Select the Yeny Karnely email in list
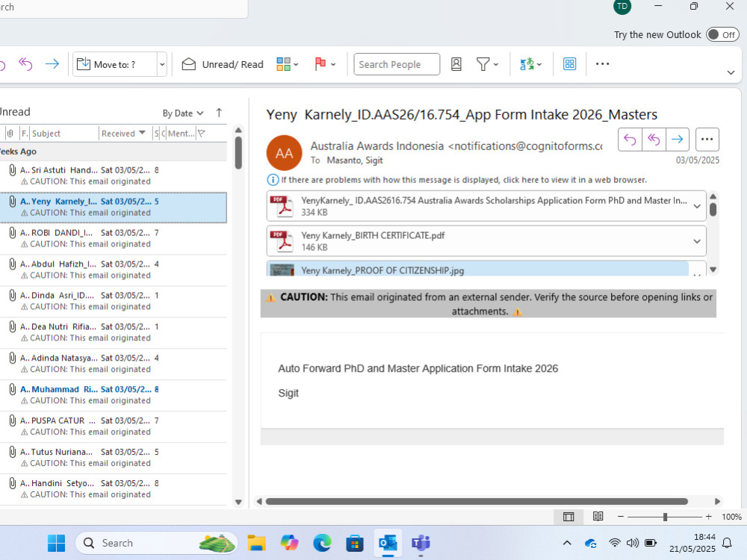 point(114,207)
